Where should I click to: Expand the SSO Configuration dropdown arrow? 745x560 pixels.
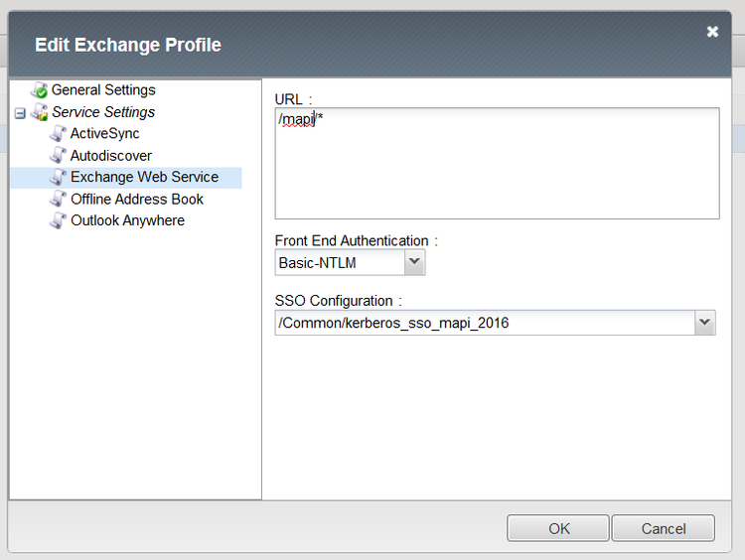pyautogui.click(x=704, y=322)
